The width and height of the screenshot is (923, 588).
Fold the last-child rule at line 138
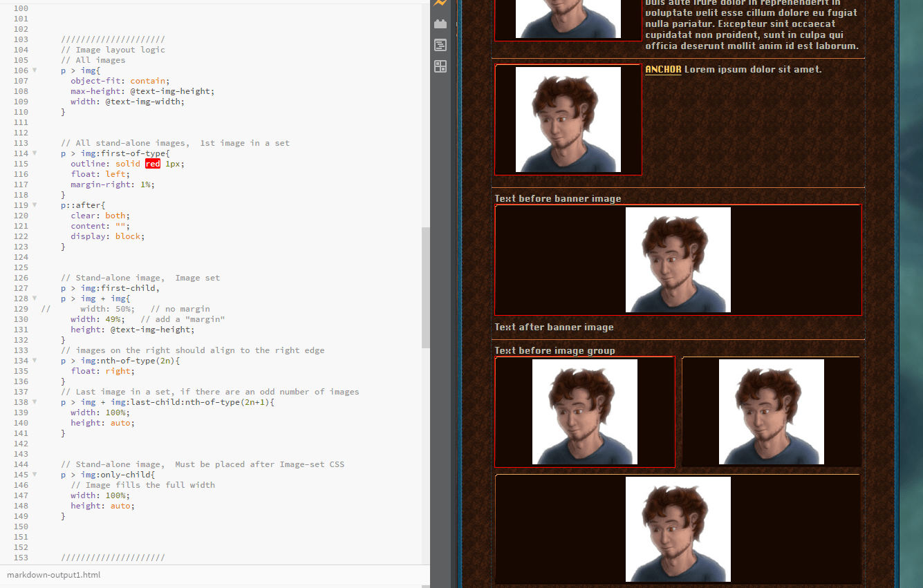click(x=35, y=402)
